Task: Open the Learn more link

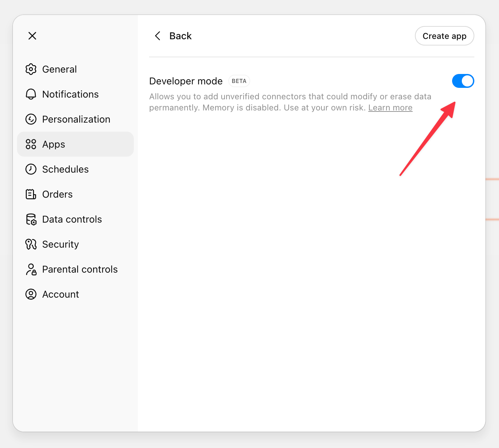Action: coord(390,108)
